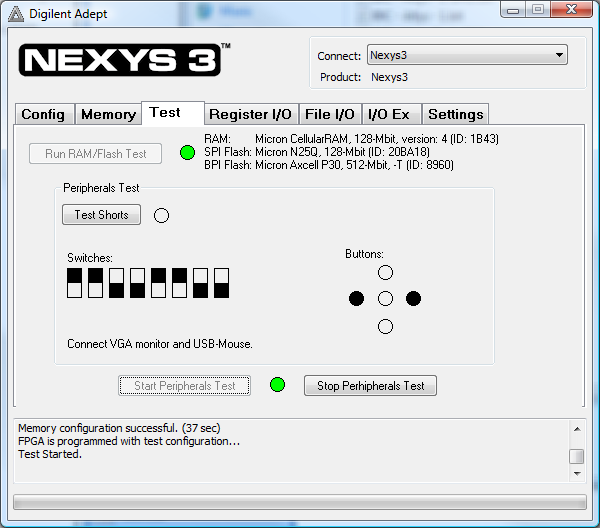Click the green RAM/Flash test status indicator
The width and height of the screenshot is (600, 528).
(x=188, y=153)
